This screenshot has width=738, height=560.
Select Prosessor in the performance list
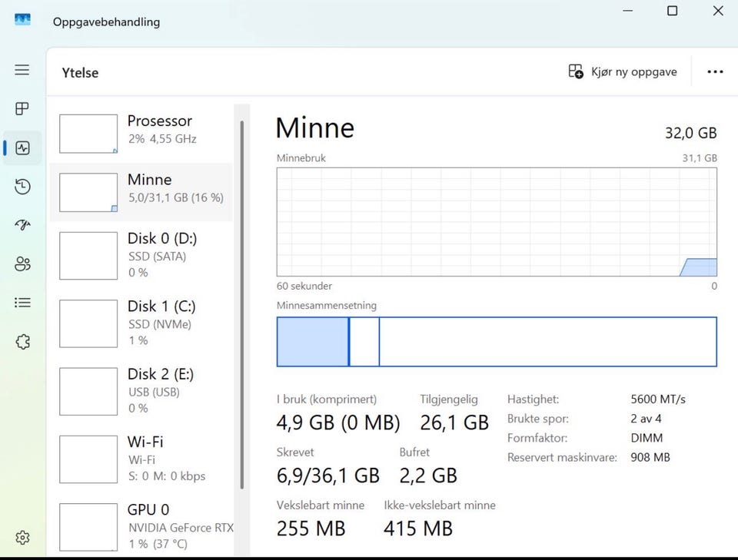coord(141,134)
